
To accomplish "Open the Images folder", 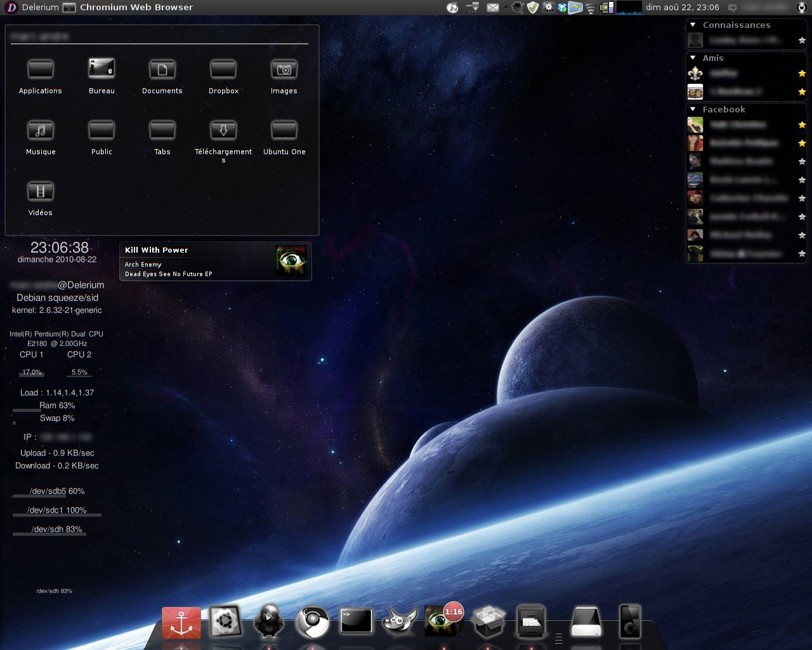I will [284, 77].
